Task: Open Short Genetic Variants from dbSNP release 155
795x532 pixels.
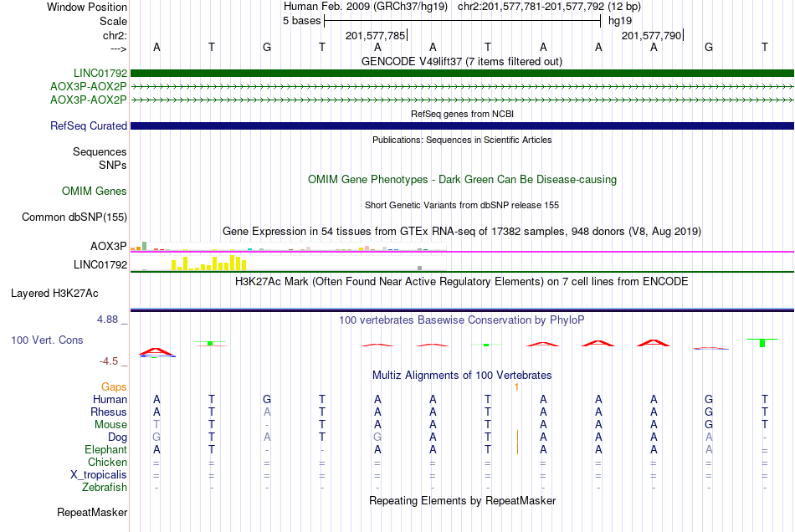Action: [x=462, y=205]
